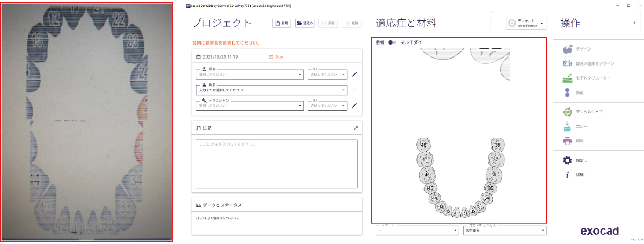The width and height of the screenshot is (644, 244).
Task: Open 設定 (Settings) gear icon
Action: (x=567, y=160)
